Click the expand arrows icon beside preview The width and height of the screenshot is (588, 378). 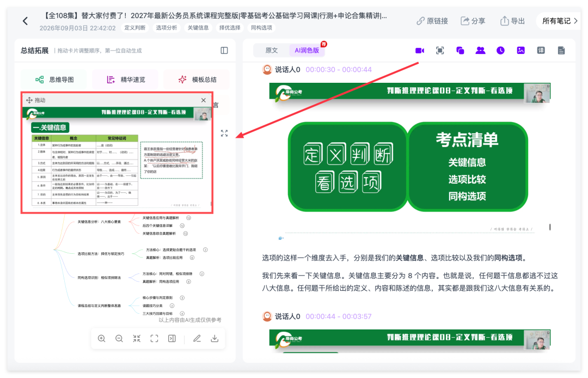pos(224,133)
